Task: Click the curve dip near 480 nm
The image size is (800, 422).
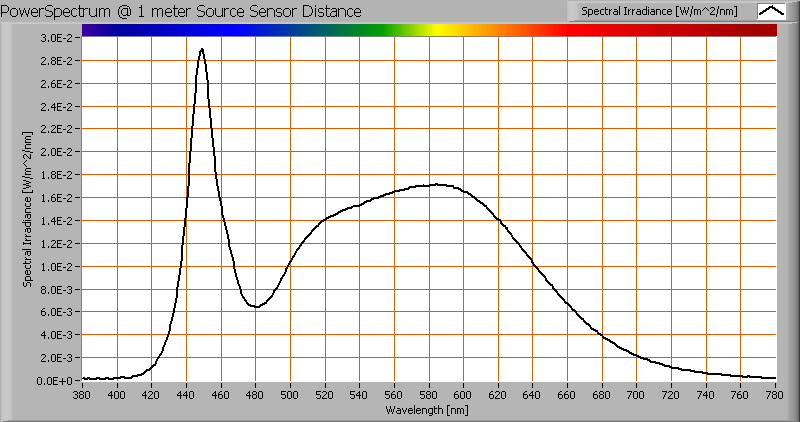Action: pyautogui.click(x=256, y=306)
